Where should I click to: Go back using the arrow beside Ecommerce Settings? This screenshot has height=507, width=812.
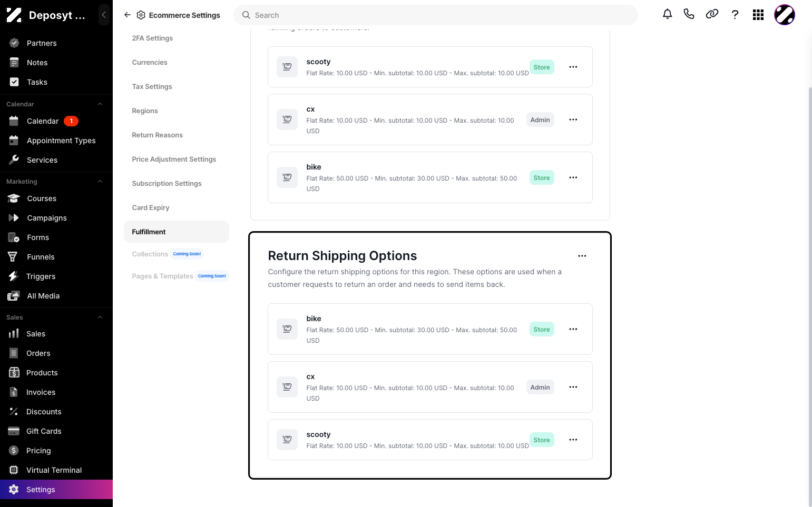point(127,15)
